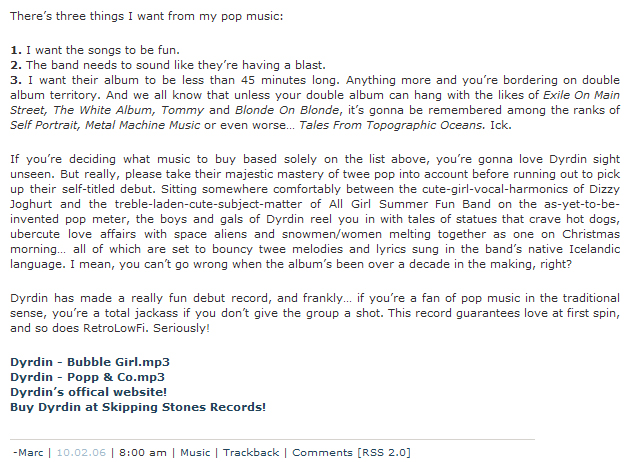Click the opening line about pop music
The image size is (630, 462).
click(147, 18)
